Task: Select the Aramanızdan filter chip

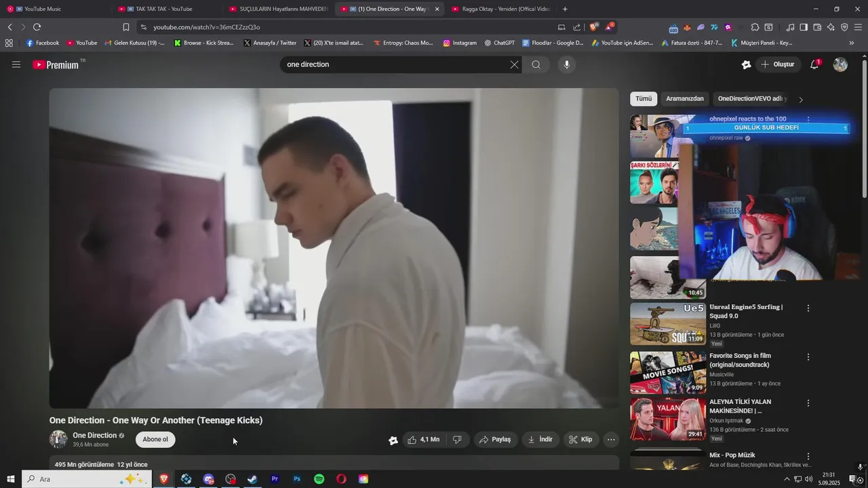Action: 685,98
